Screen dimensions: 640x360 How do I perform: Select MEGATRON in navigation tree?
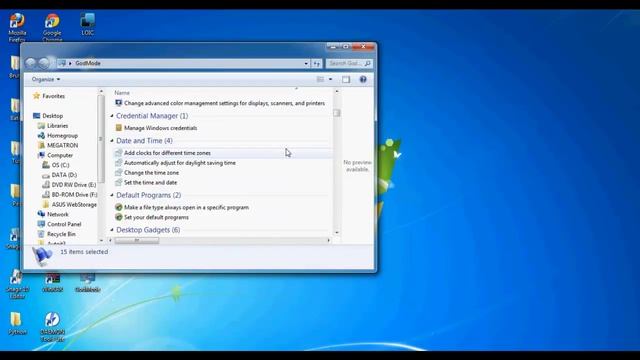click(62, 145)
